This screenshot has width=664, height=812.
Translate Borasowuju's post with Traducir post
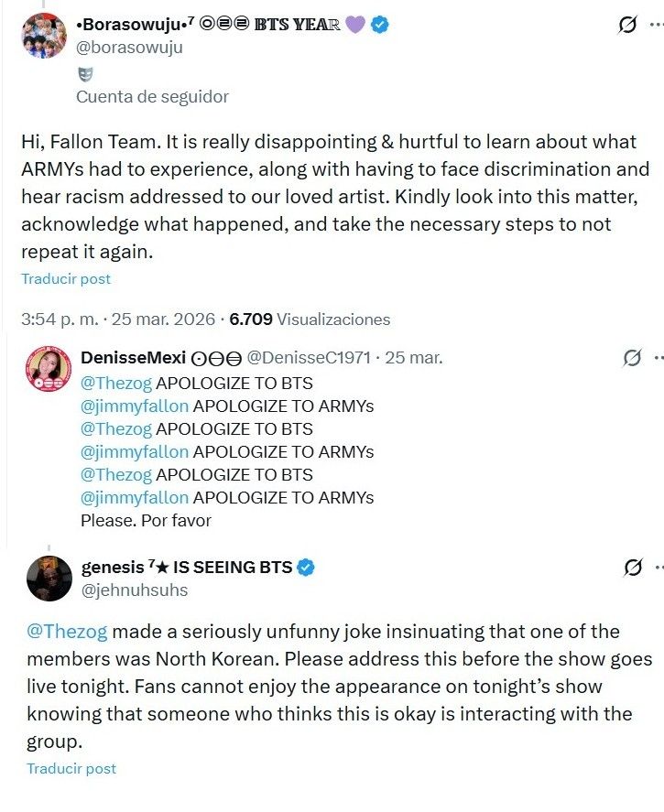(x=66, y=278)
